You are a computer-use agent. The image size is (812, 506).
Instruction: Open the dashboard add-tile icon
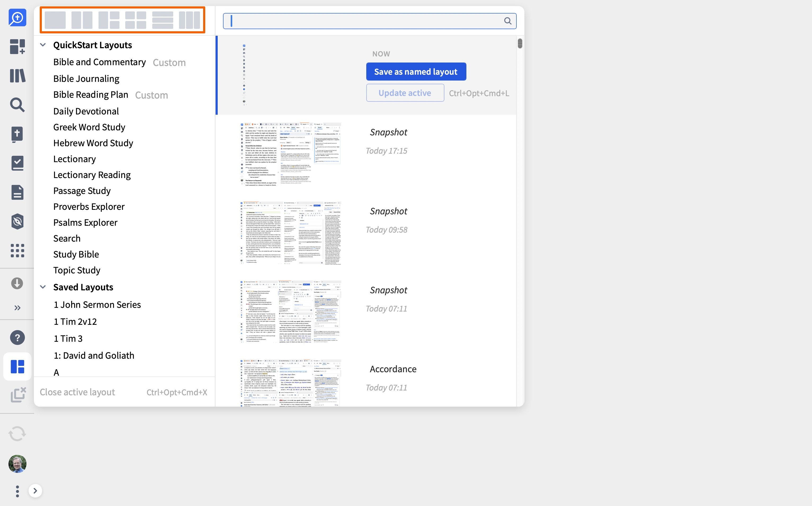click(x=17, y=47)
